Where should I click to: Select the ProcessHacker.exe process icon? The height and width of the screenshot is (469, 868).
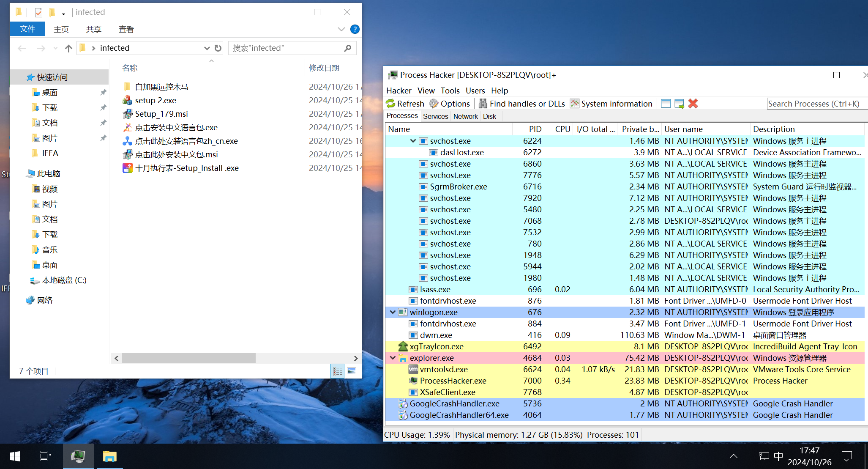click(413, 381)
